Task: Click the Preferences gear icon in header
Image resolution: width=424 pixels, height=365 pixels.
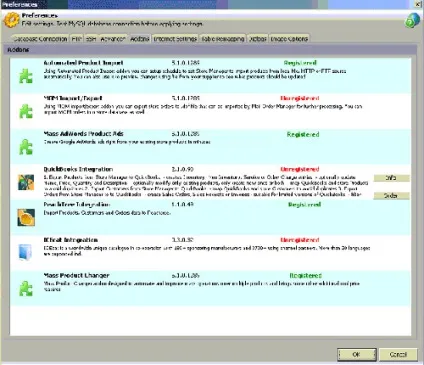Action: pyautogui.click(x=12, y=20)
